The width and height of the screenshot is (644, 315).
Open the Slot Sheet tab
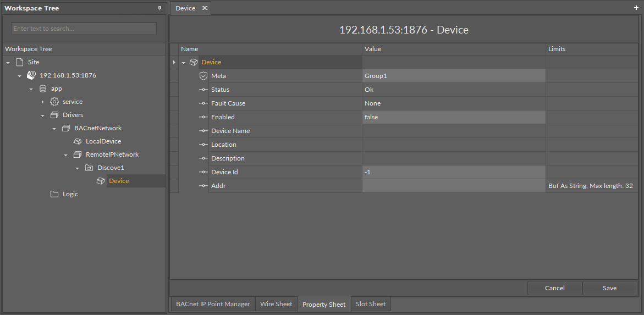pyautogui.click(x=371, y=304)
